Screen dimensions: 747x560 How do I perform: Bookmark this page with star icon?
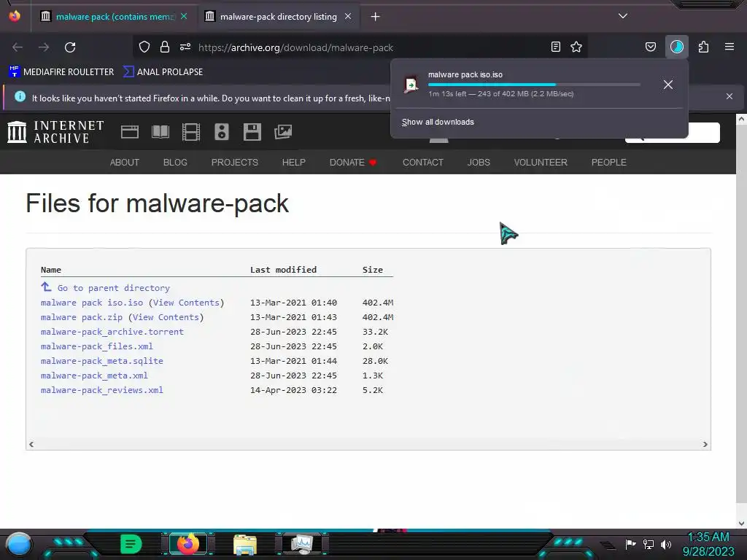pyautogui.click(x=576, y=47)
